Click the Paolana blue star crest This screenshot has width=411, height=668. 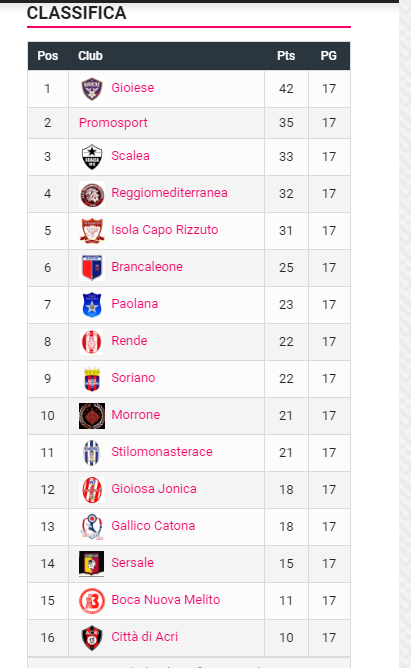click(x=92, y=305)
